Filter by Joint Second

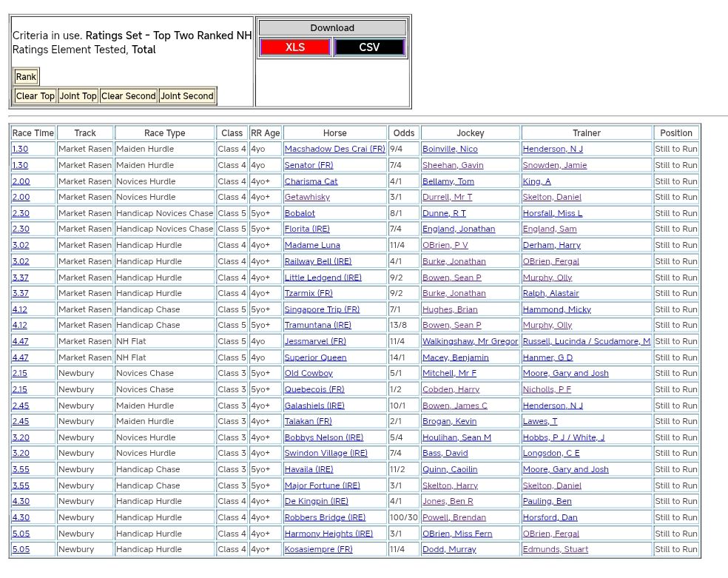point(187,96)
